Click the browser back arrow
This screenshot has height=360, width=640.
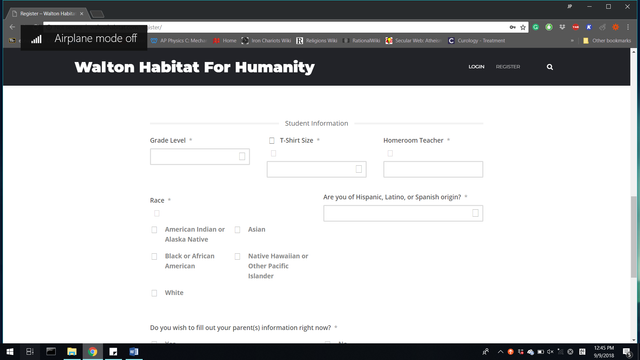[x=12, y=27]
